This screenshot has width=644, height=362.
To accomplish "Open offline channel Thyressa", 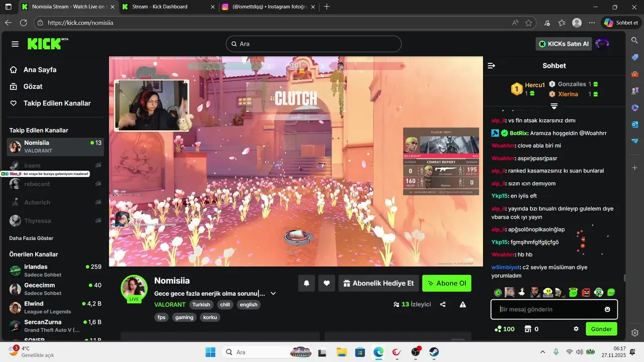I will click(x=56, y=221).
